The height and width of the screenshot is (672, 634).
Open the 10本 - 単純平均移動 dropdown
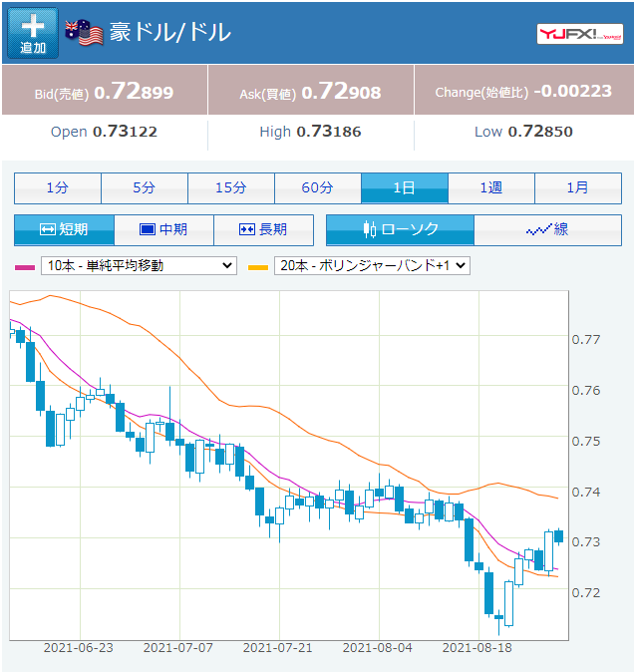[139, 266]
